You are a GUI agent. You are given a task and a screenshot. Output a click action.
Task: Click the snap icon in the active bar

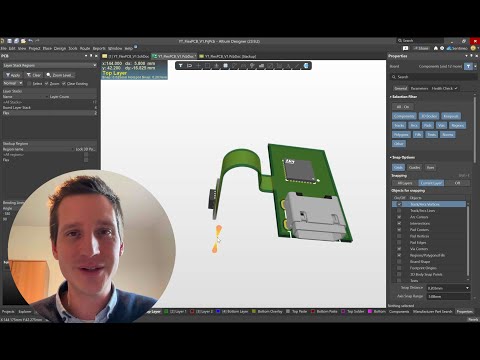coord(189,66)
